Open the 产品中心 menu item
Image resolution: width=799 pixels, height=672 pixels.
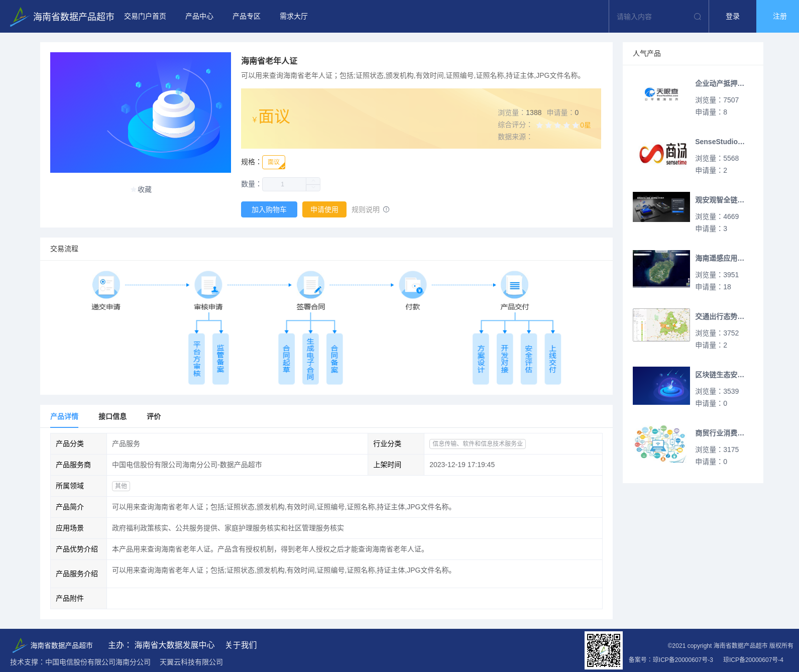tap(199, 17)
